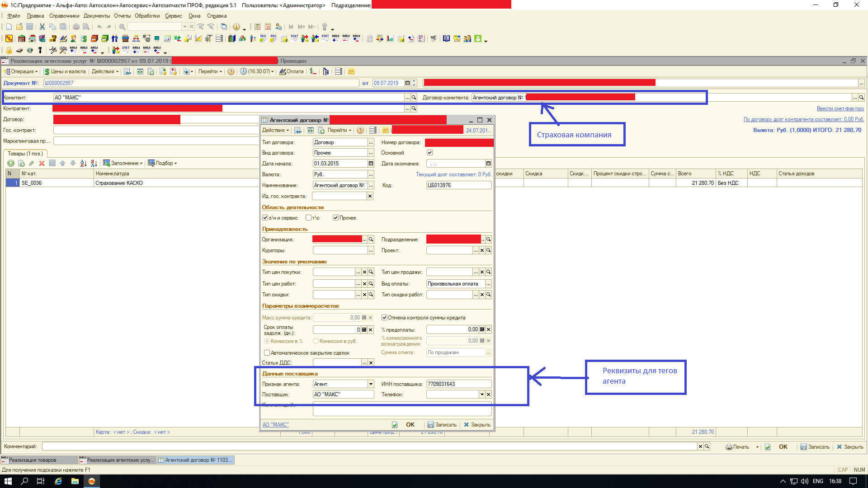Click the sticky note icon in contract dialog
Viewport: 868px width, 488px height.
point(385,130)
